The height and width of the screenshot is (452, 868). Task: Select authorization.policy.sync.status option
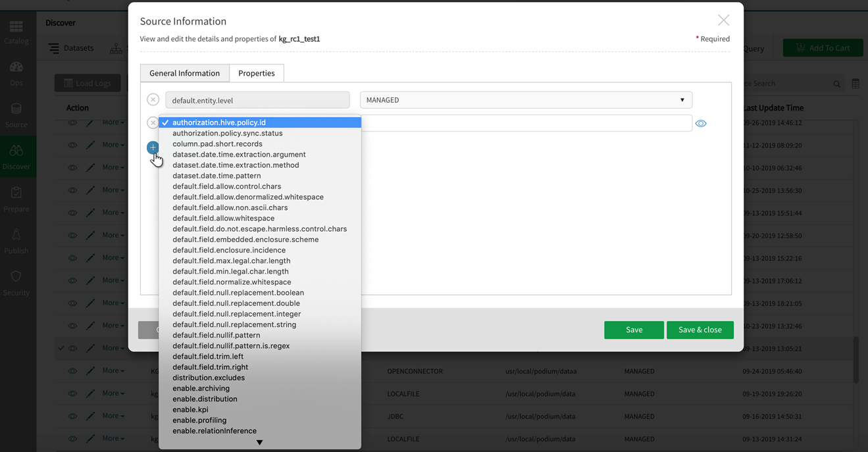[228, 133]
